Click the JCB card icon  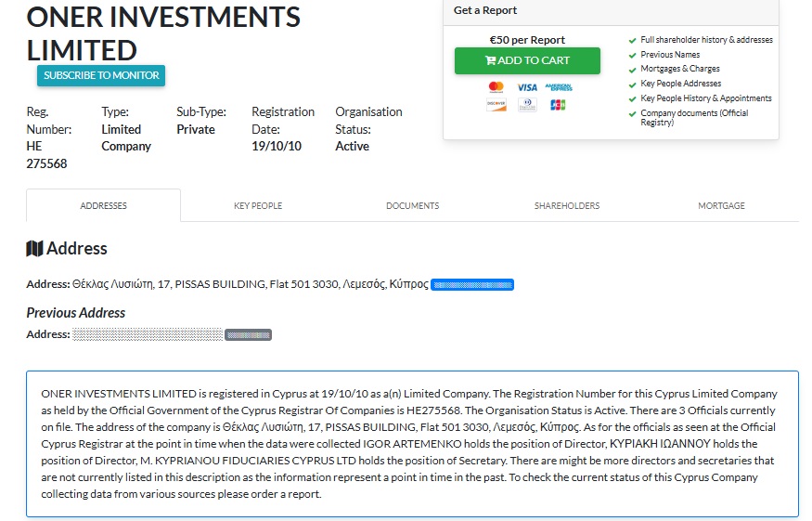558,105
